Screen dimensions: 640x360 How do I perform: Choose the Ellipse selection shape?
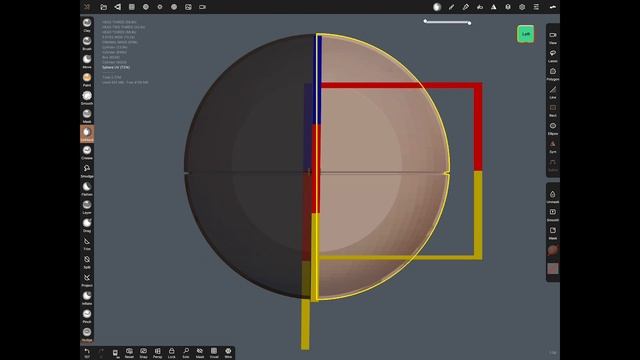tap(553, 128)
